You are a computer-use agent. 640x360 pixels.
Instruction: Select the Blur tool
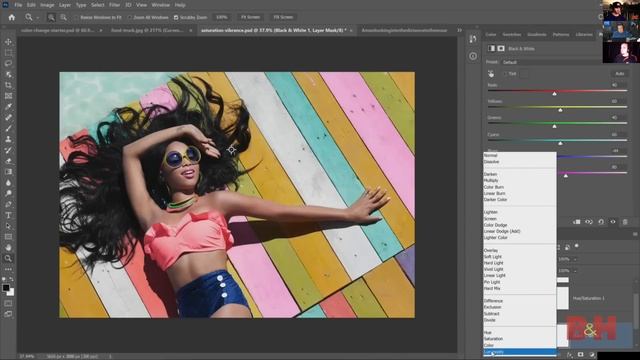pyautogui.click(x=8, y=182)
